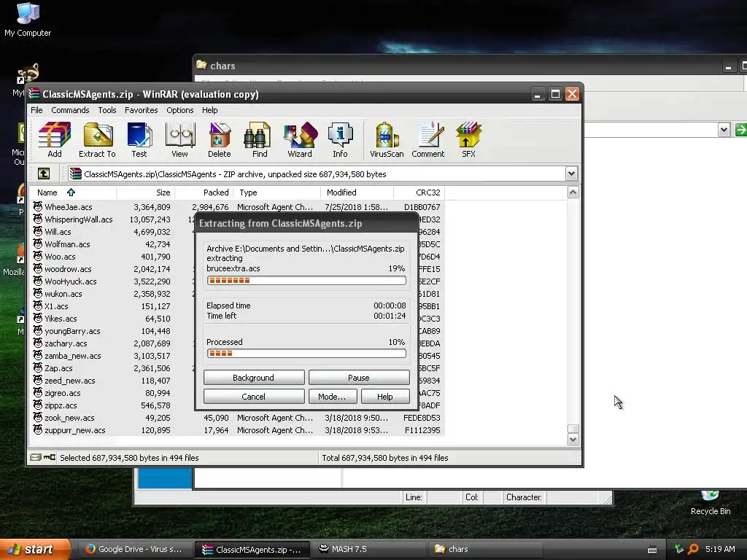The width and height of the screenshot is (747, 560).
Task: Click the Help button in extraction dialog
Action: (385, 397)
